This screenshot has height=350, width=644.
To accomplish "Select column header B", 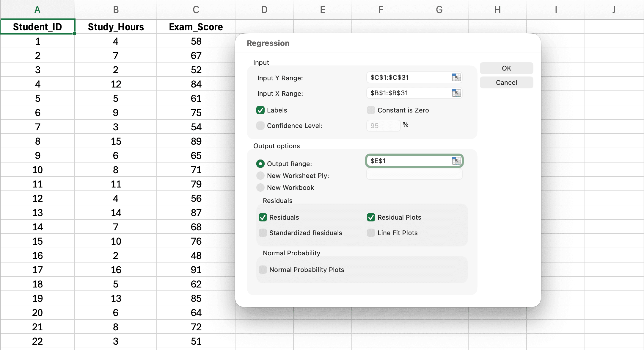I will (x=116, y=9).
